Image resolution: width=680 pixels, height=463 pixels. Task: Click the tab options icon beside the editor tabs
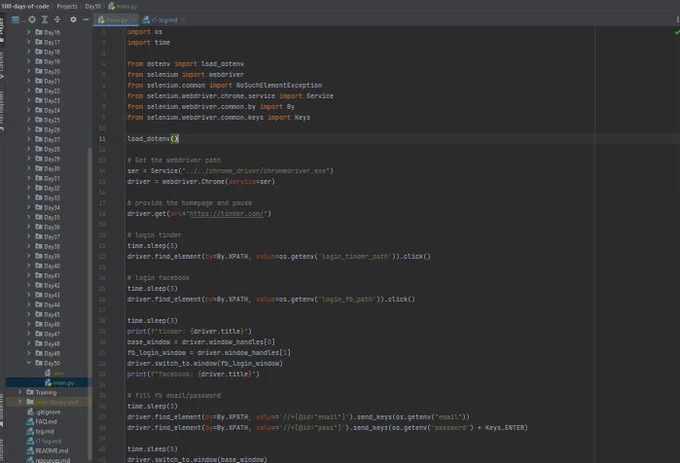click(677, 20)
